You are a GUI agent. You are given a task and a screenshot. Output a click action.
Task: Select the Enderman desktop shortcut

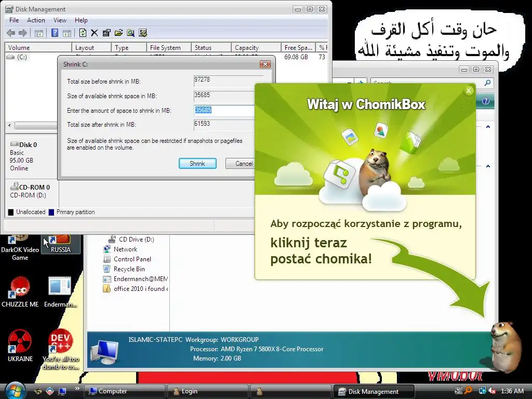tap(60, 293)
